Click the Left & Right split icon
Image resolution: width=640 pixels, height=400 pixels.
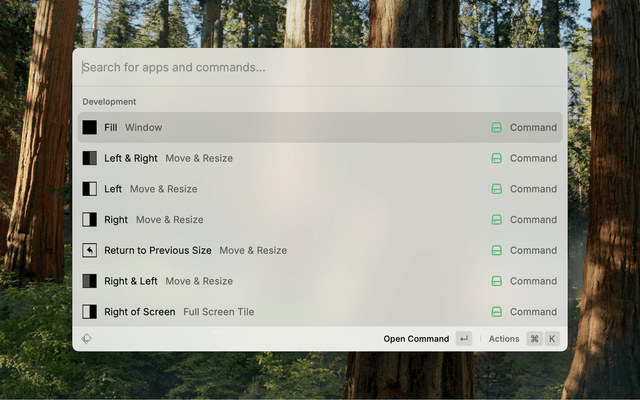pyautogui.click(x=90, y=158)
